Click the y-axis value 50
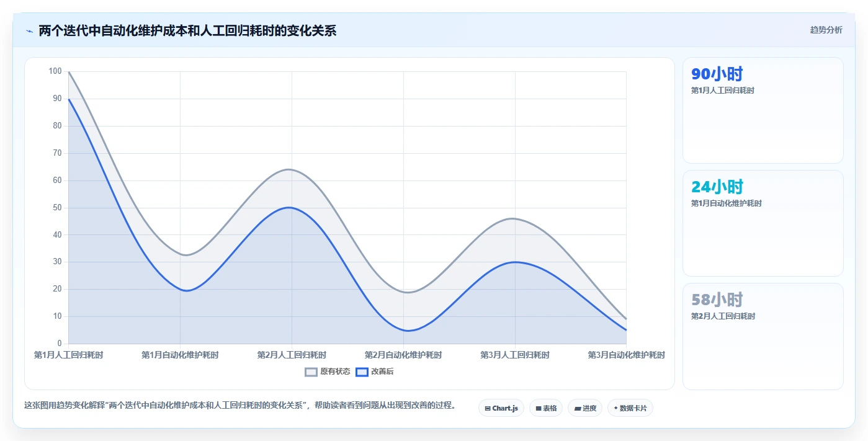The width and height of the screenshot is (868, 441). tap(57, 207)
